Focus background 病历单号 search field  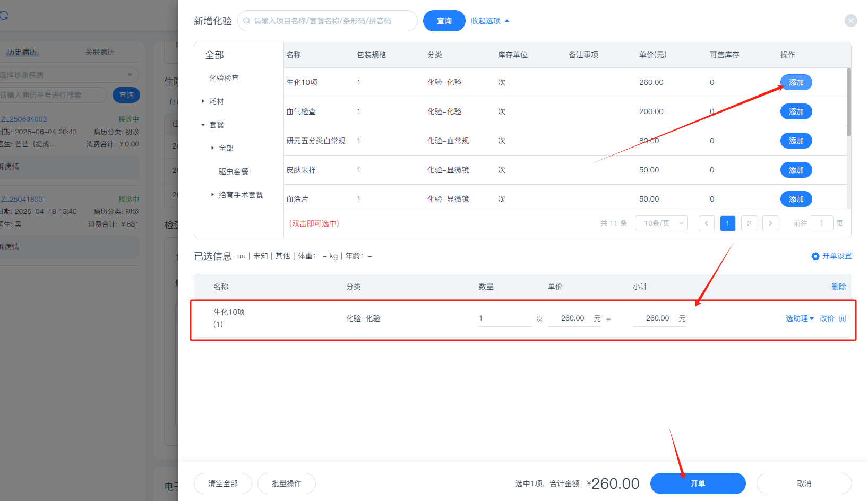click(54, 95)
